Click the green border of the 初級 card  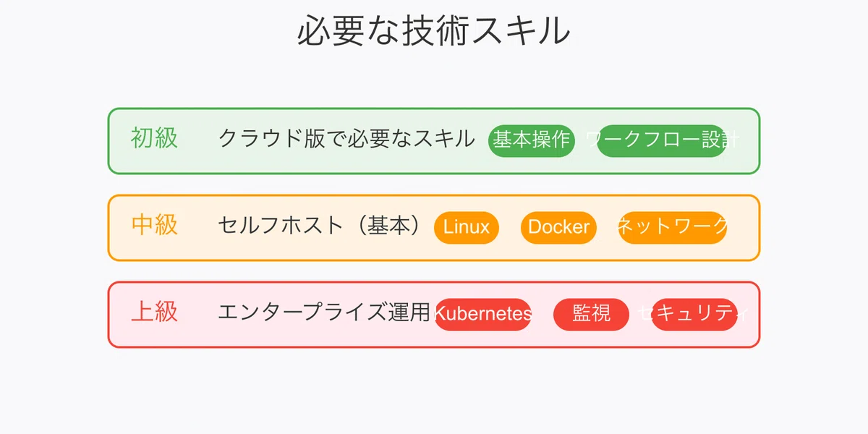tap(434, 109)
